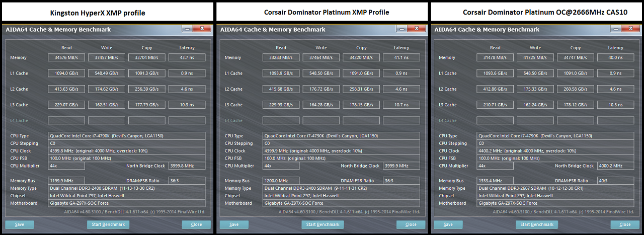Screen dimensions: 644x235
Task: Select L2 Cache Copy value 260.58 GB/s
Action: (576, 89)
